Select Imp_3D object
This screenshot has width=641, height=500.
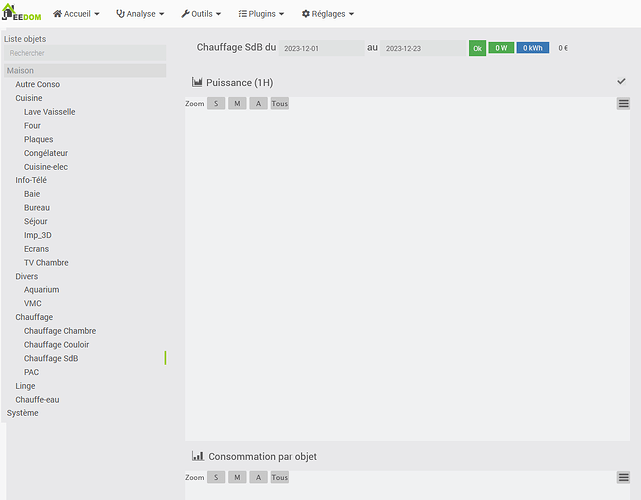[38, 235]
